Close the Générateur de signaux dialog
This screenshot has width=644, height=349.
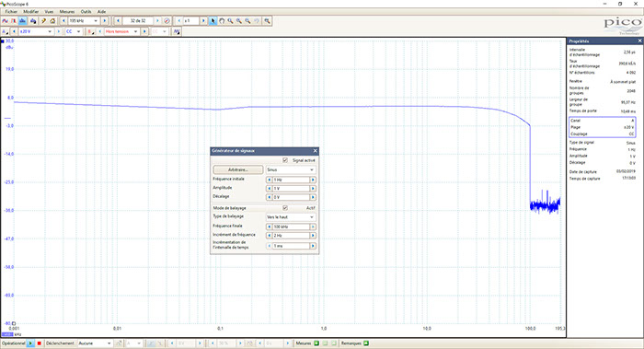click(x=315, y=151)
